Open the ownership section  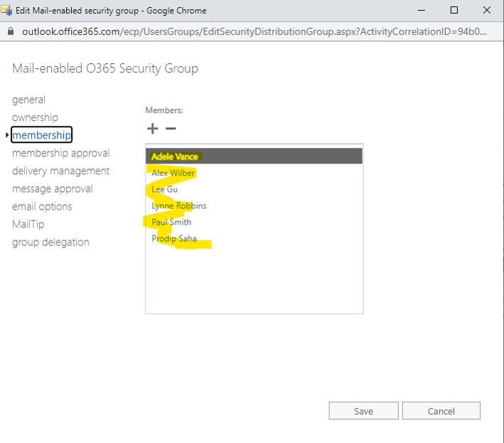click(x=35, y=117)
